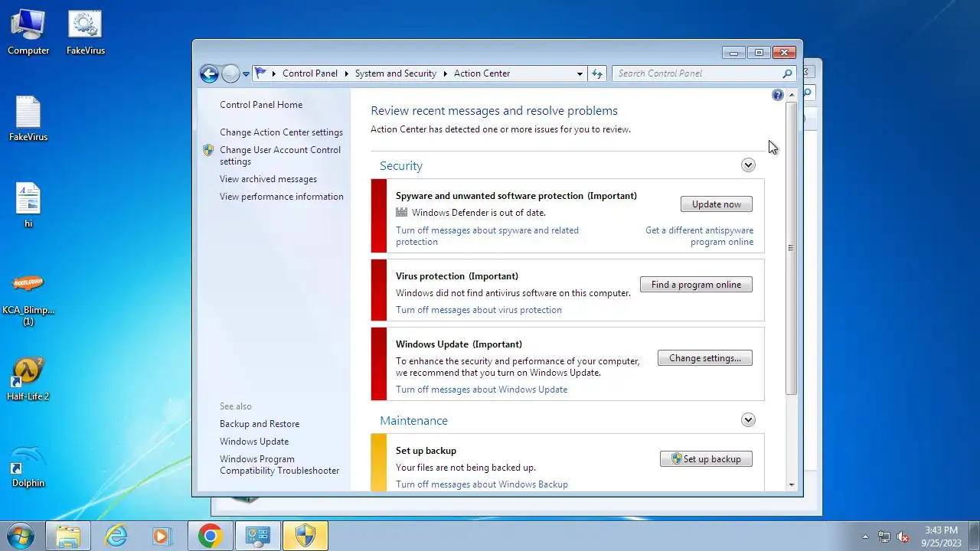The height and width of the screenshot is (551, 980).
Task: Show hidden system tray icons
Action: coord(866,536)
